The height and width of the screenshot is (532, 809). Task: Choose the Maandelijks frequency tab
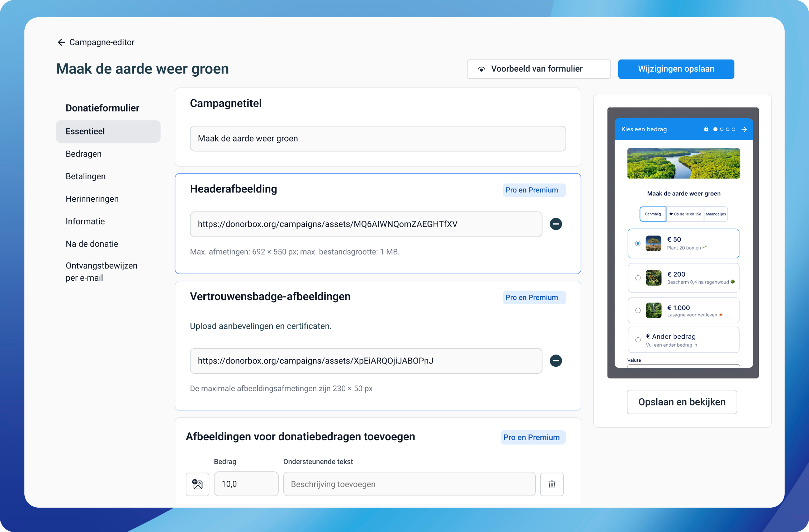pos(716,214)
